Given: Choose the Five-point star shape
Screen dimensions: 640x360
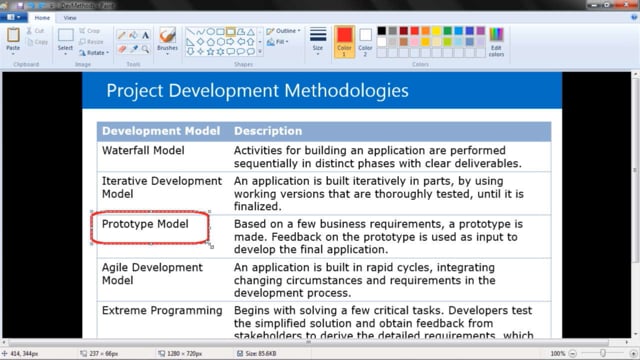Looking at the screenshot, I should 210,51.
